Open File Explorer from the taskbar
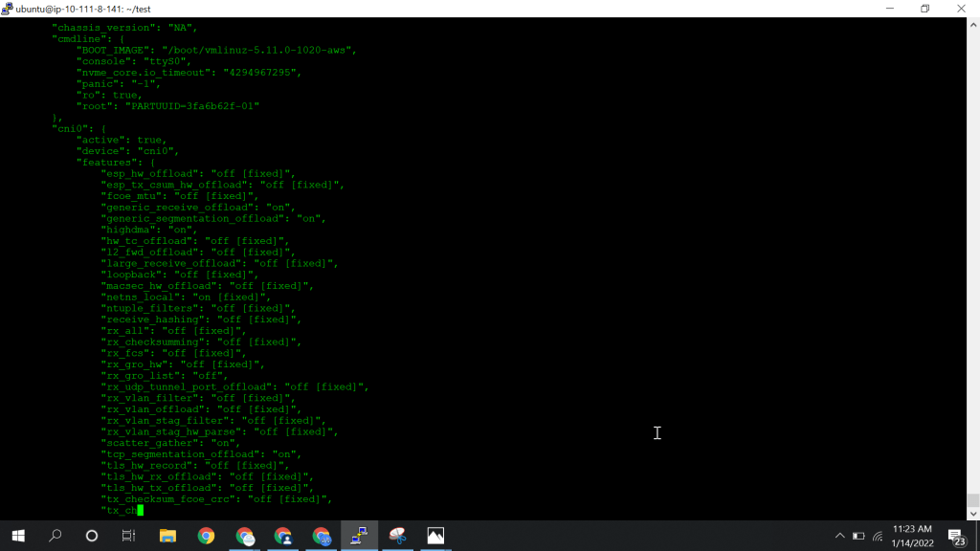The height and width of the screenshot is (551, 980). 167,537
